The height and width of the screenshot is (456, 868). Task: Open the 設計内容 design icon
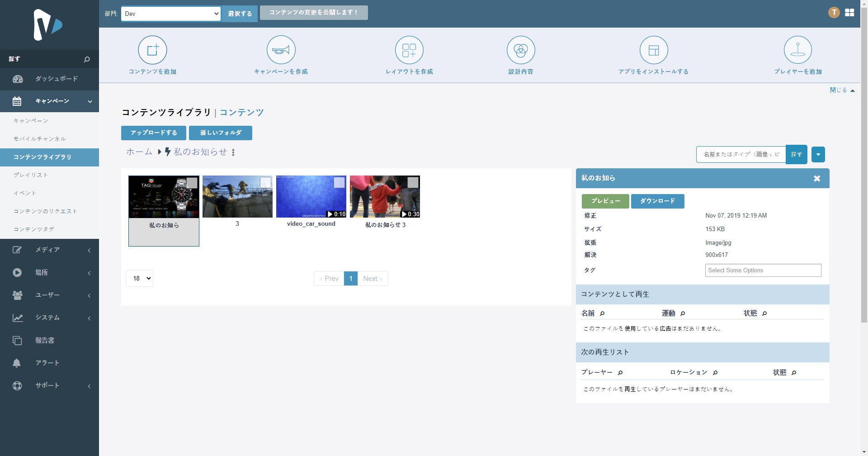[x=521, y=50]
